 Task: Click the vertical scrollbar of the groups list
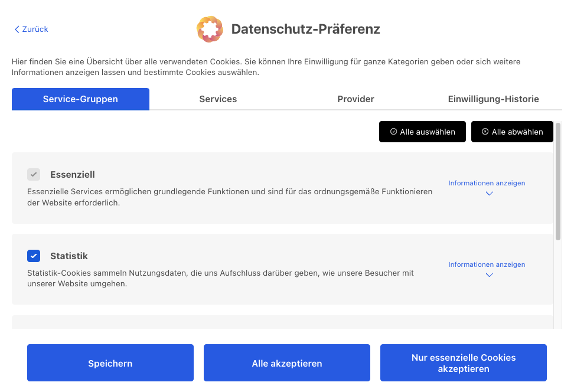tap(558, 181)
